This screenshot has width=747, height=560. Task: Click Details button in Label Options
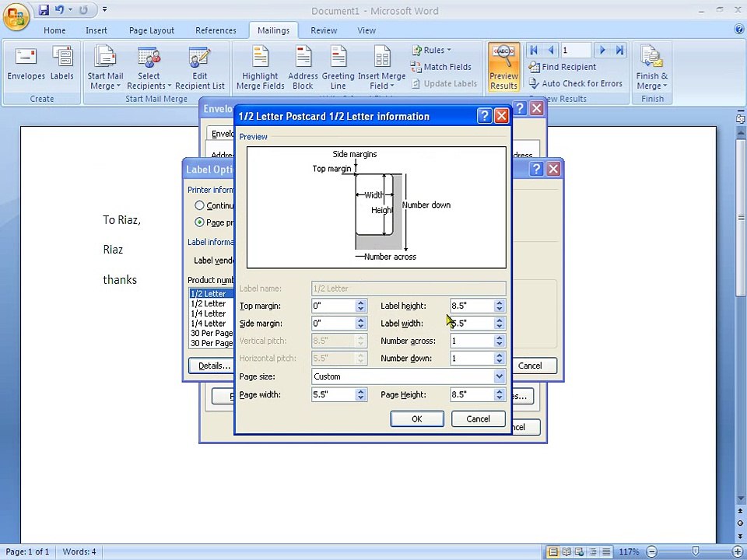[x=212, y=366]
